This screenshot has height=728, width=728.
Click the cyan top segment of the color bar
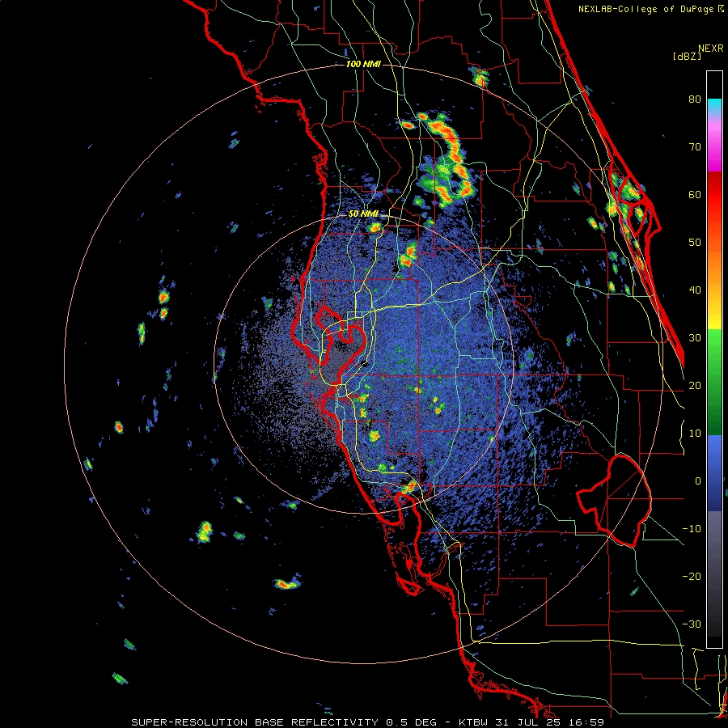pos(714,105)
